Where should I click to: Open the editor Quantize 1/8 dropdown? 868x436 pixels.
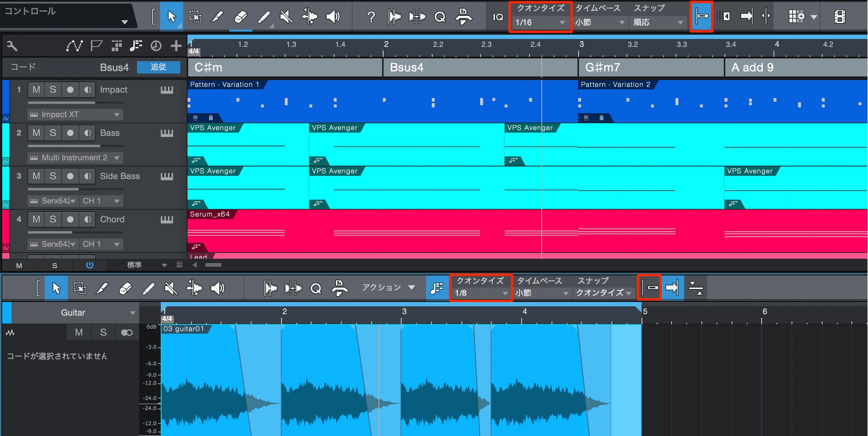click(481, 293)
